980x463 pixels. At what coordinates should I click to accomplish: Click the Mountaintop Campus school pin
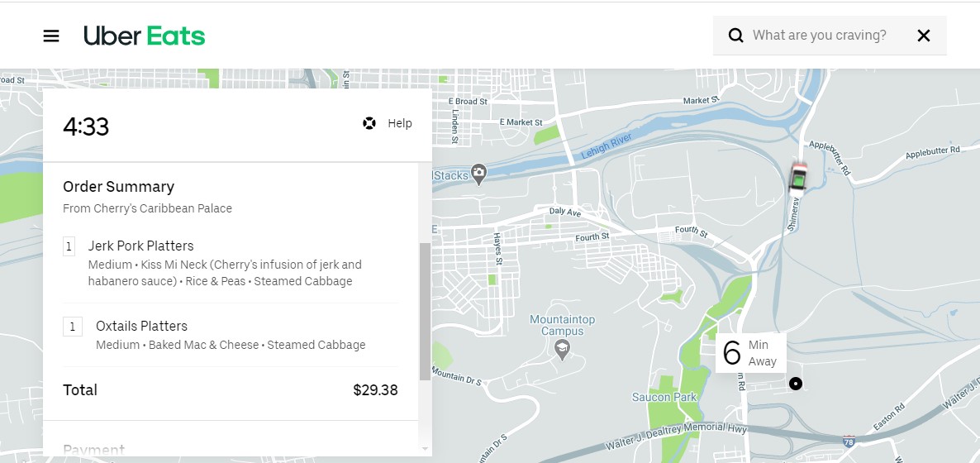563,346
